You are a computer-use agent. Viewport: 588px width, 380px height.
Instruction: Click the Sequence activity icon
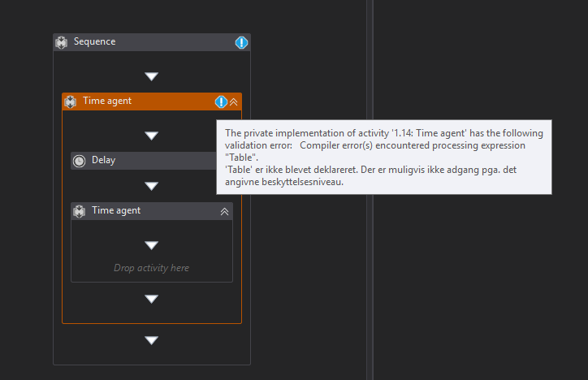62,42
